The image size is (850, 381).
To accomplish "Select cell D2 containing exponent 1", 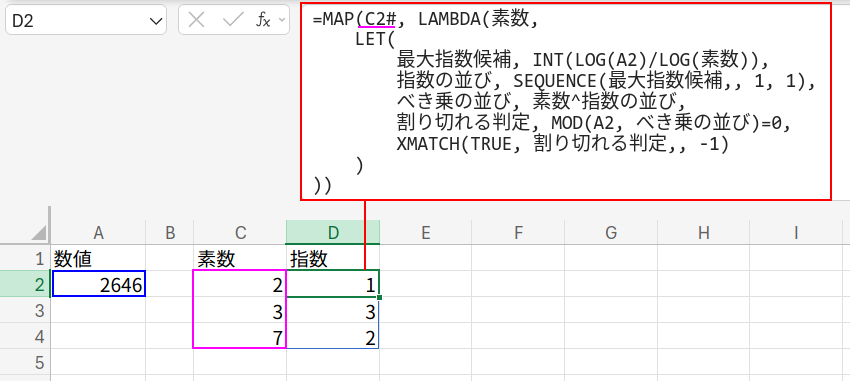I will [333, 284].
